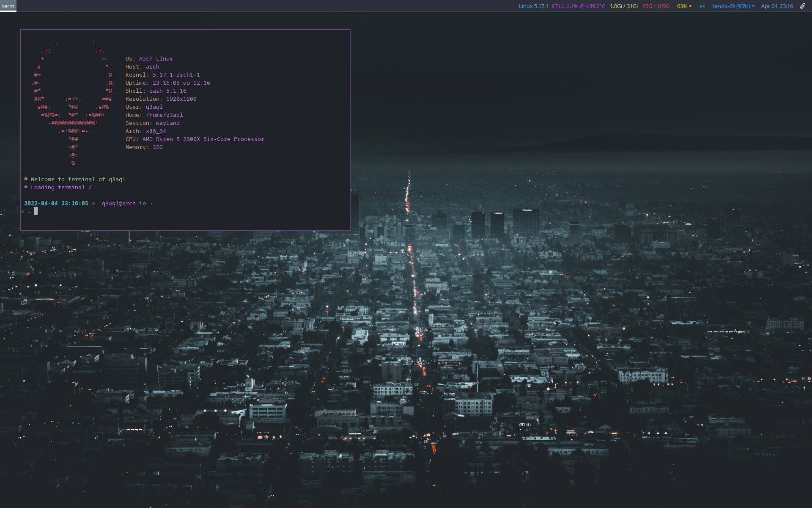Click the 'Memory: 32G' line

(x=144, y=147)
